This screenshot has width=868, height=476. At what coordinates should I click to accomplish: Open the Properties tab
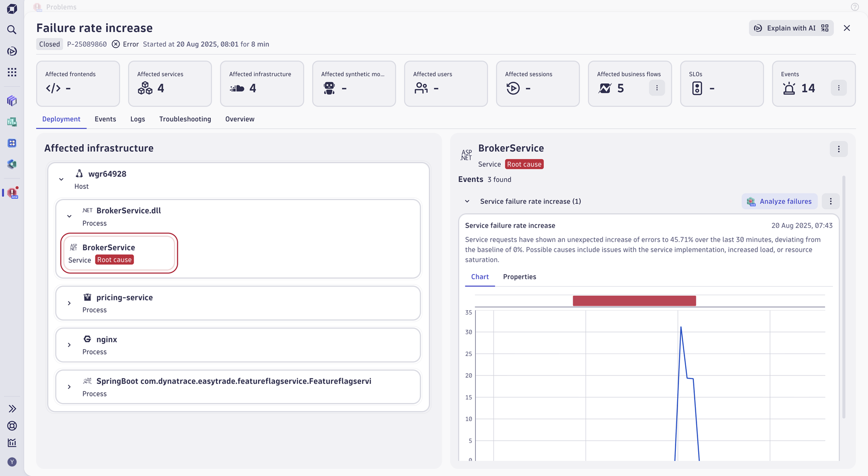coord(519,277)
